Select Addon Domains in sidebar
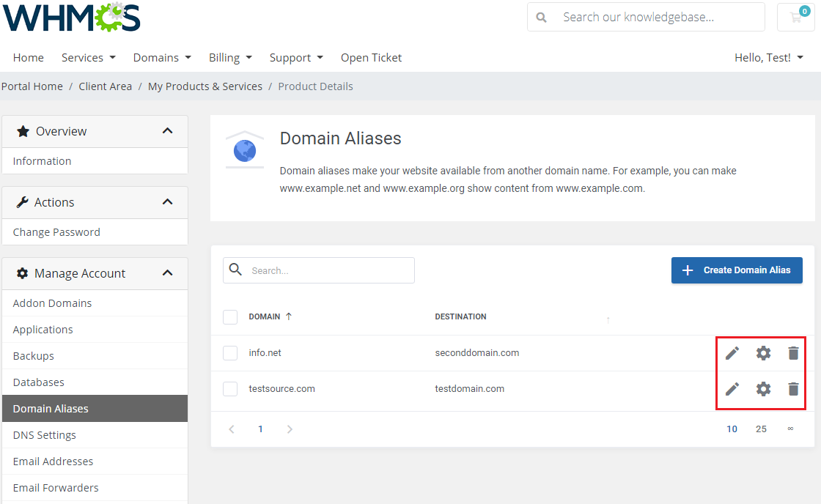The width and height of the screenshot is (821, 504). click(95, 303)
